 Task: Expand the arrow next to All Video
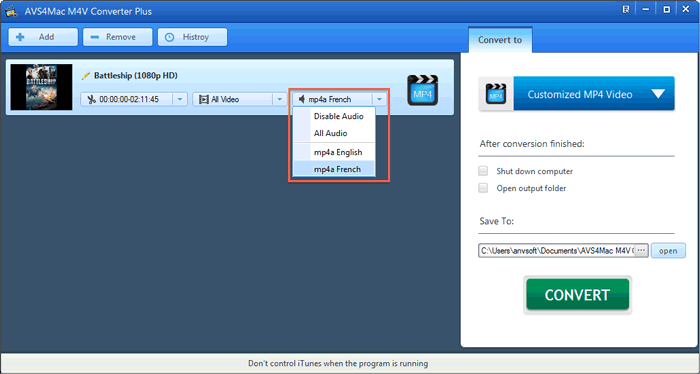point(280,99)
